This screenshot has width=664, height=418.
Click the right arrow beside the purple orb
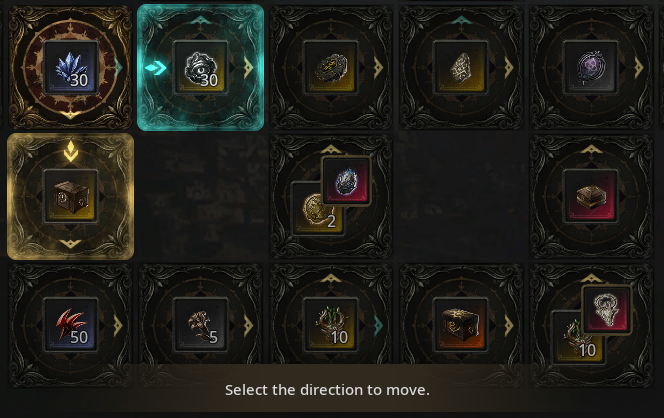pyautogui.click(x=639, y=67)
